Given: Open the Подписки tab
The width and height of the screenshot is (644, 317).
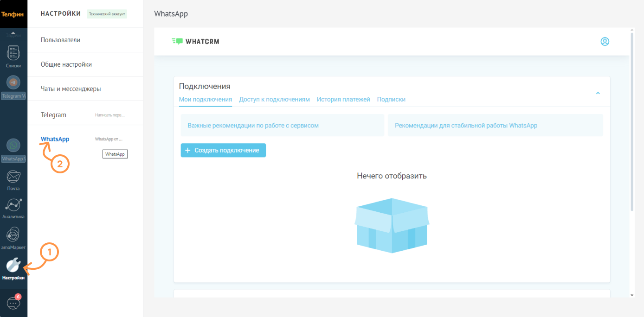Looking at the screenshot, I should 391,99.
